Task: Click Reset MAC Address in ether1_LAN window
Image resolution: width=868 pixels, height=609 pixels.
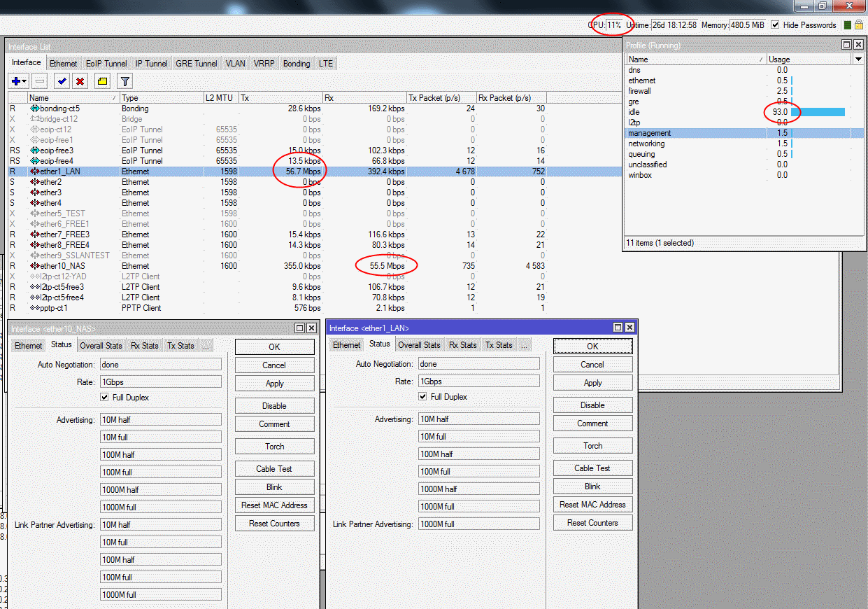Action: point(593,505)
